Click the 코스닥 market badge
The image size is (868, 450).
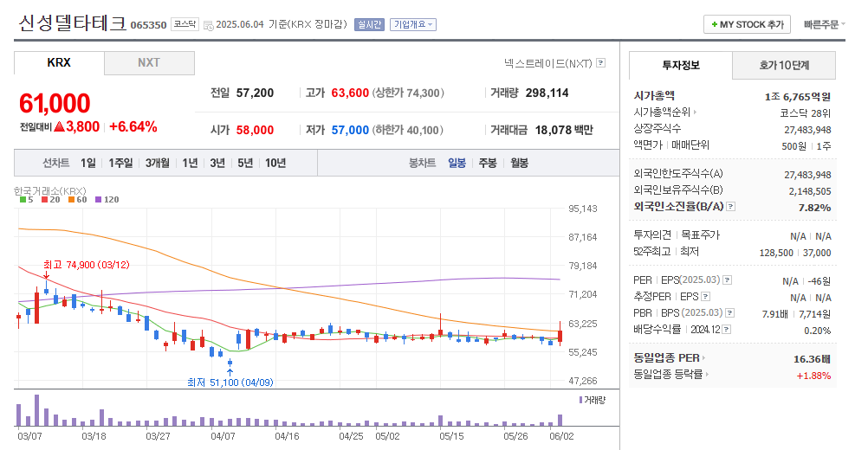(185, 24)
